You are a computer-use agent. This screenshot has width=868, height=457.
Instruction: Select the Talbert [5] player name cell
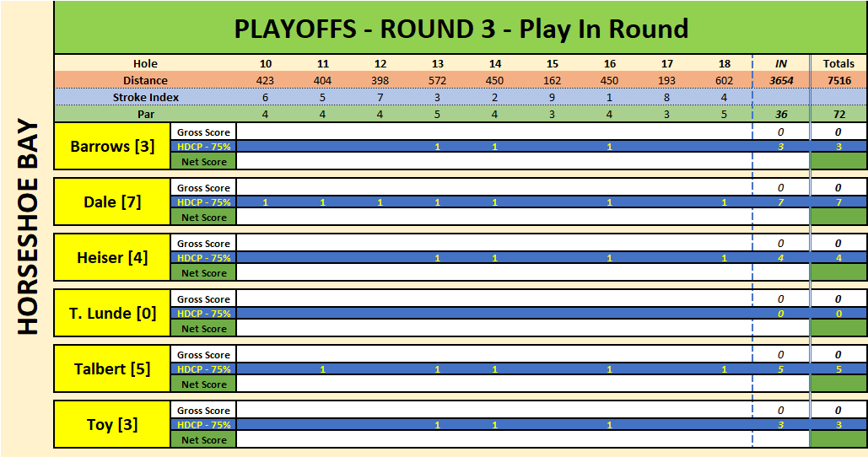(112, 369)
